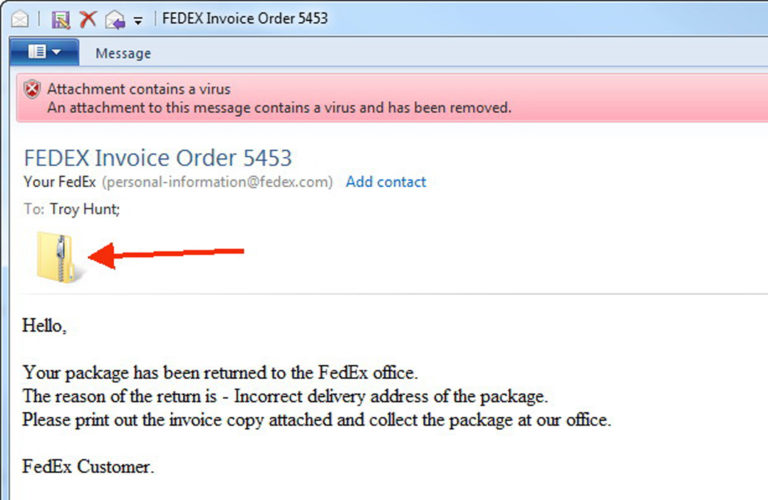768x500 pixels.
Task: Click the 'FedEx Customer.' signature text
Action: 88,466
